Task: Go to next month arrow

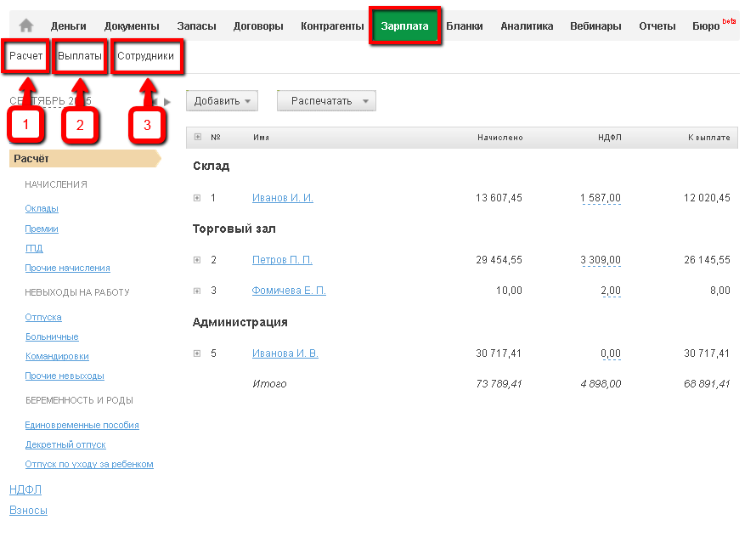Action: coord(167,102)
